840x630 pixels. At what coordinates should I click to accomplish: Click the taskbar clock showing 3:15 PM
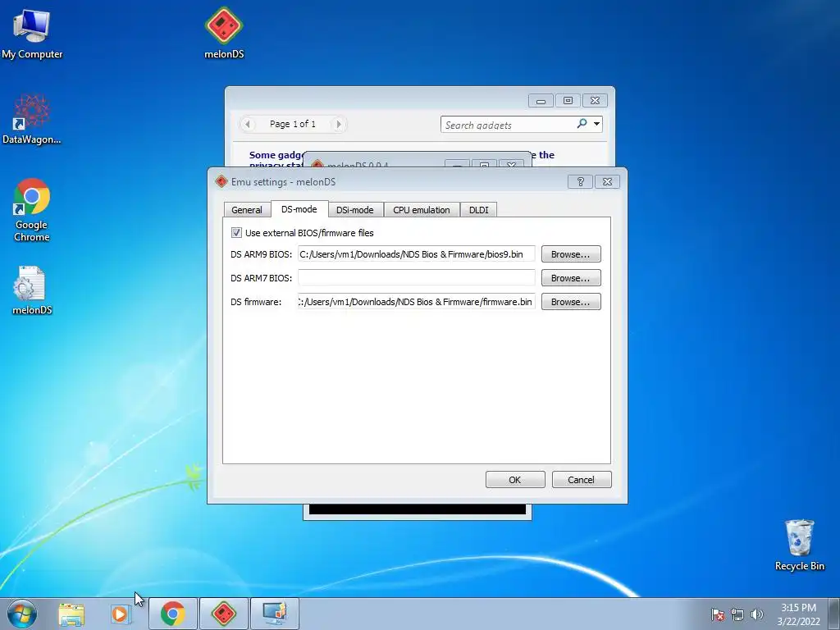tap(798, 614)
